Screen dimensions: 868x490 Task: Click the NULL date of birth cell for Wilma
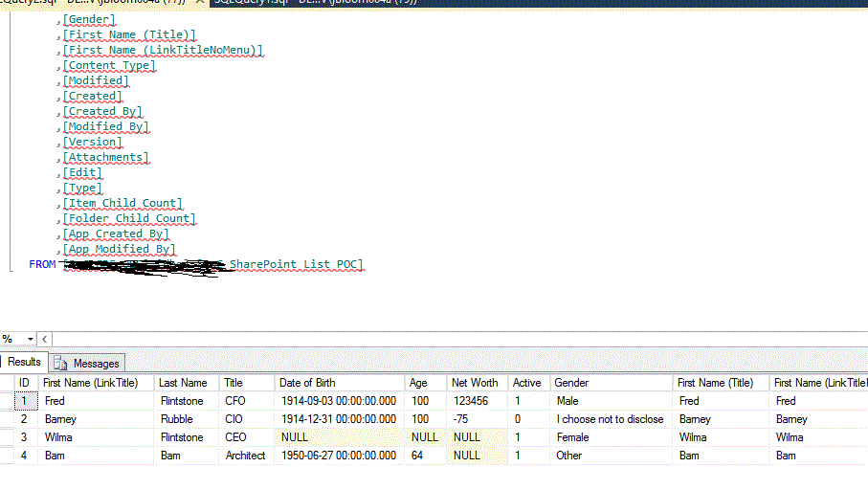tap(340, 437)
